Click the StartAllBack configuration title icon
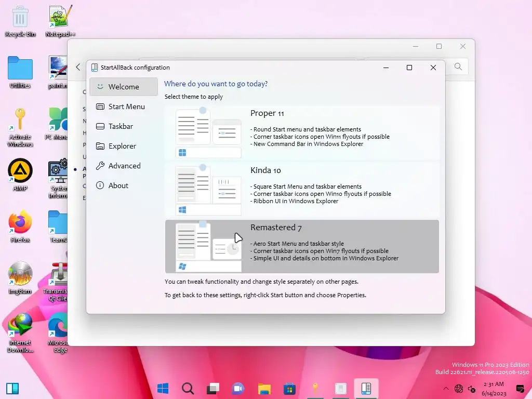Viewport: 532px width, 399px height. click(95, 68)
